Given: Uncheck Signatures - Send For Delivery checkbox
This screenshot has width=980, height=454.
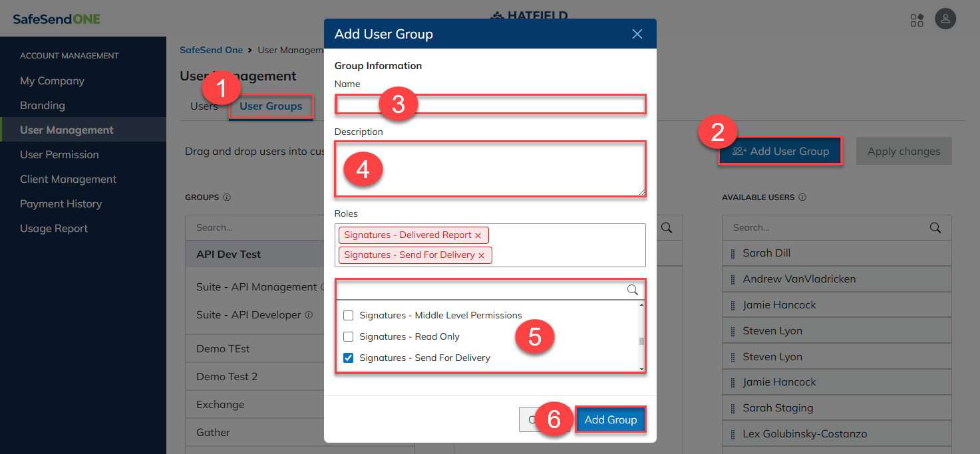Looking at the screenshot, I should coord(348,358).
